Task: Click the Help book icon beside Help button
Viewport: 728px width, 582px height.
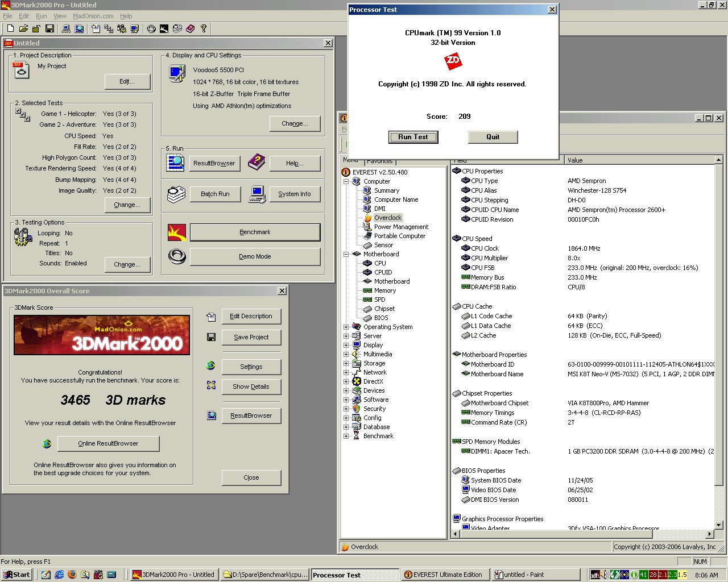Action: point(257,163)
